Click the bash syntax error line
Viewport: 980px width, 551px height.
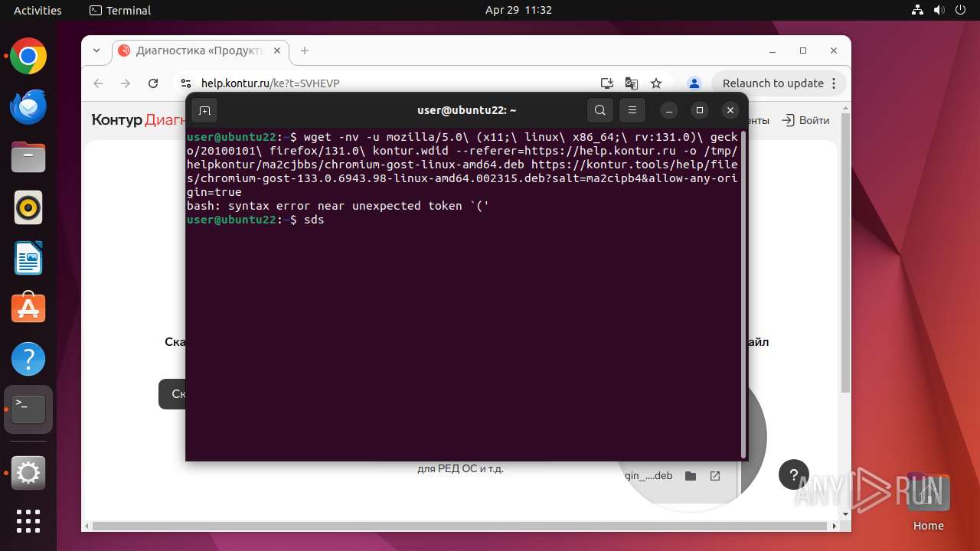coord(338,206)
